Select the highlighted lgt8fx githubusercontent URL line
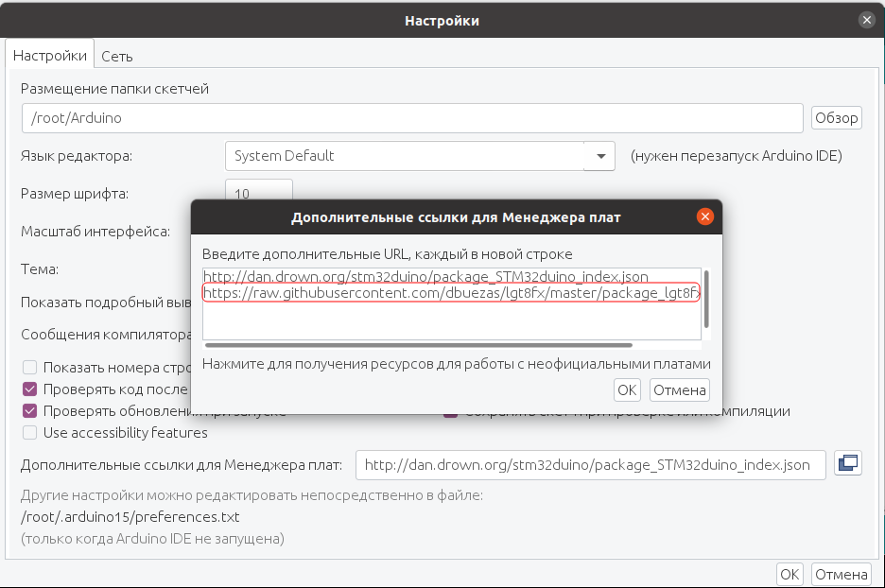 pos(451,293)
